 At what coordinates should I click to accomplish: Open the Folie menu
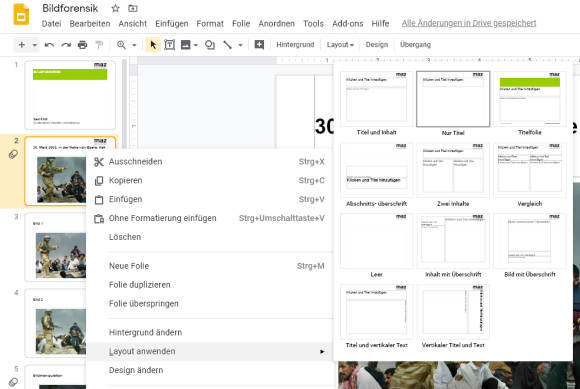(241, 24)
